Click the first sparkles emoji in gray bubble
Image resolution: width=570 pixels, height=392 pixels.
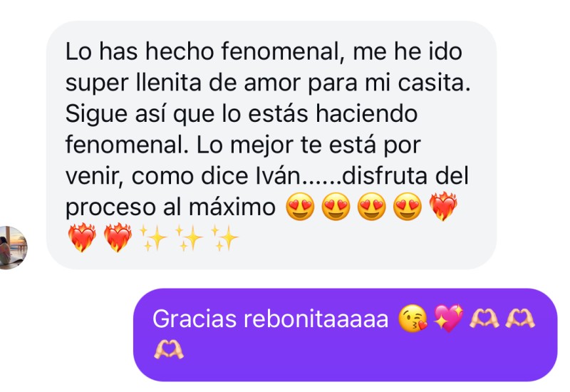pos(153,238)
